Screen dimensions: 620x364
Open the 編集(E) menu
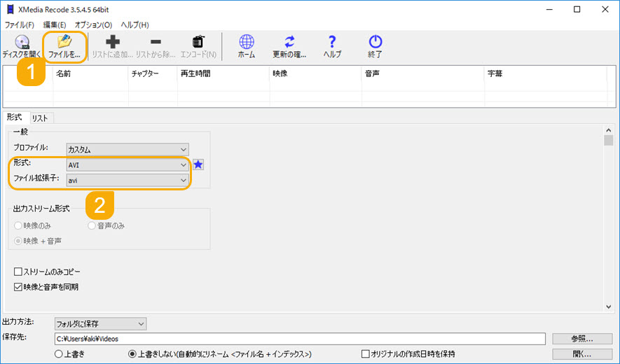click(x=55, y=25)
